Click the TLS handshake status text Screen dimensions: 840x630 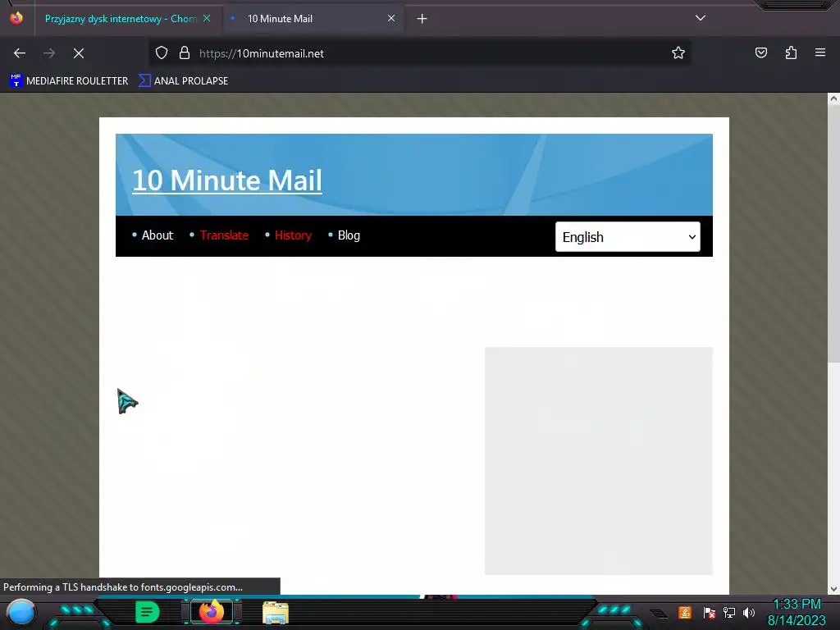[123, 587]
